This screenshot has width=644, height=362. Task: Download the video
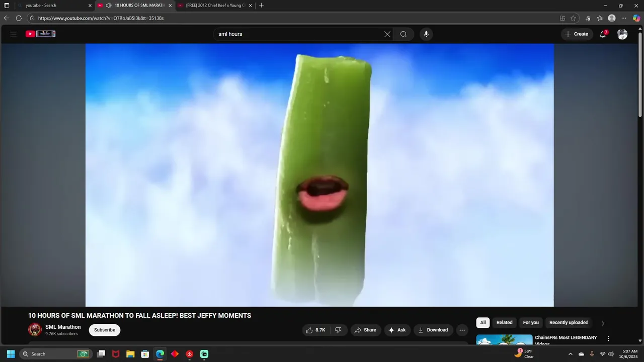click(433, 330)
